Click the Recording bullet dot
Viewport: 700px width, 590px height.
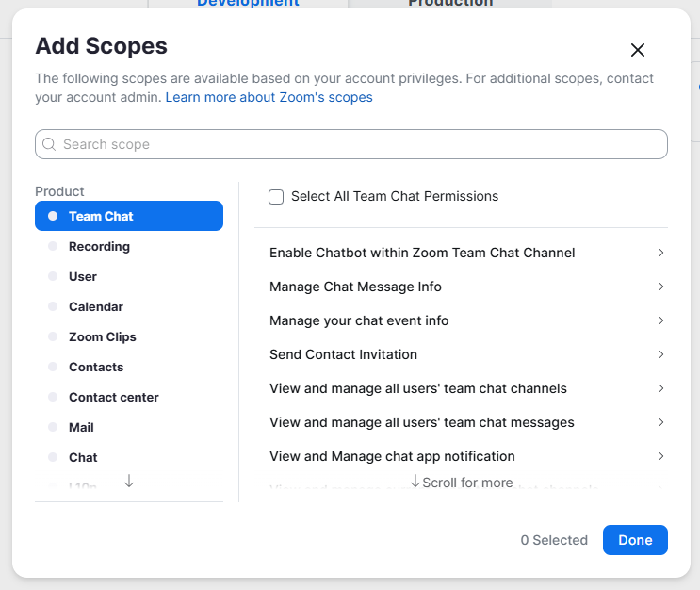tap(53, 246)
